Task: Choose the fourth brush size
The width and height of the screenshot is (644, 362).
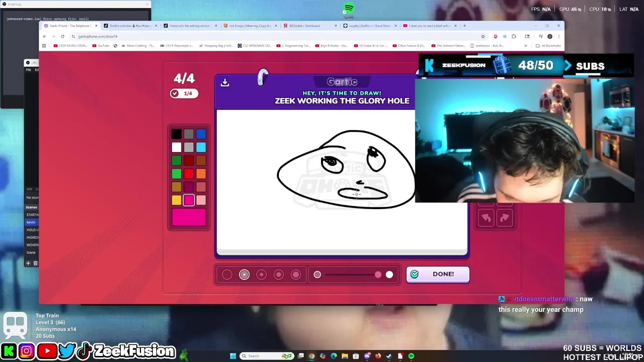Action: tap(278, 275)
